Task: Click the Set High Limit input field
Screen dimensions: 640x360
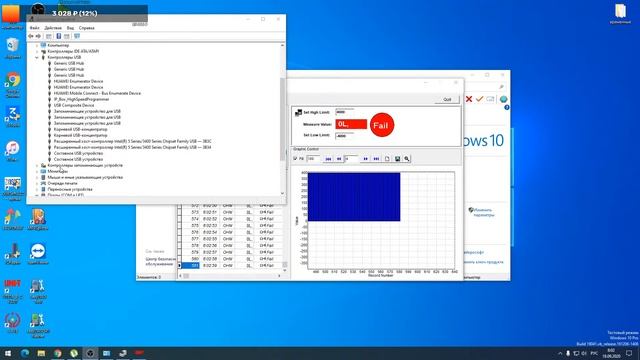Action: 345,112
